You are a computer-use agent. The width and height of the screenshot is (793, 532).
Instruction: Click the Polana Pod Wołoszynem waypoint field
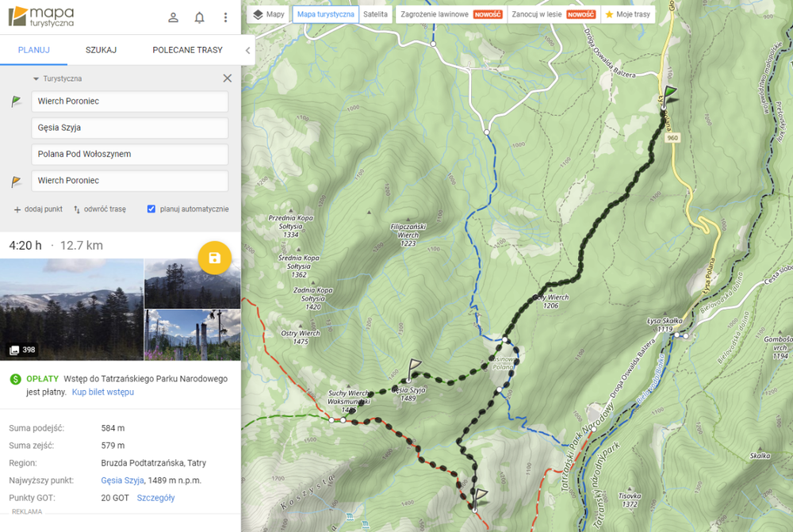click(x=130, y=154)
